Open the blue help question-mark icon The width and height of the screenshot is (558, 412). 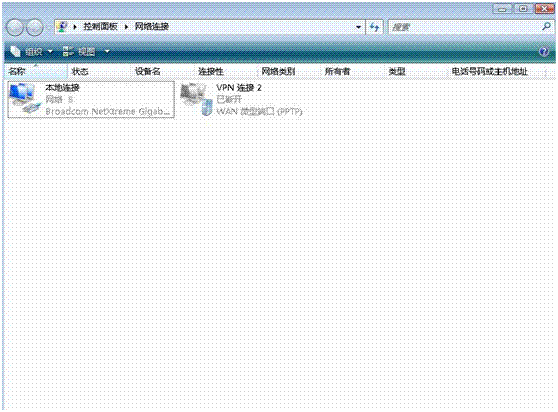tap(544, 52)
